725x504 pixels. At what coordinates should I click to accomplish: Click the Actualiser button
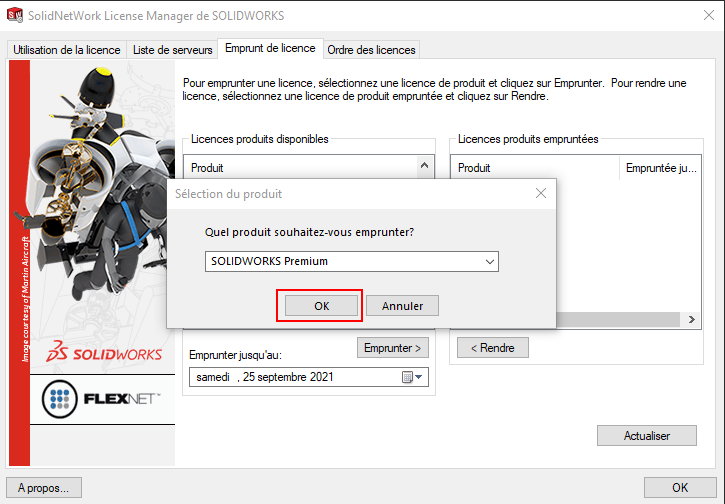pos(646,436)
